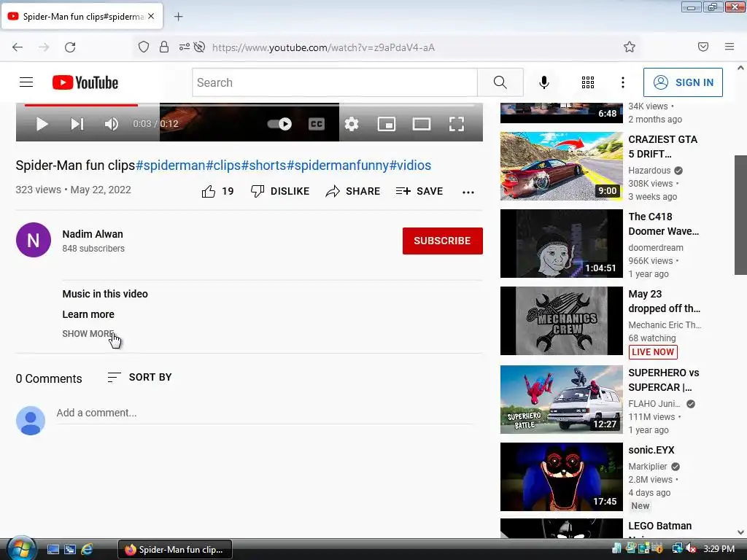Subscribe to Nadim Alwan

(443, 241)
